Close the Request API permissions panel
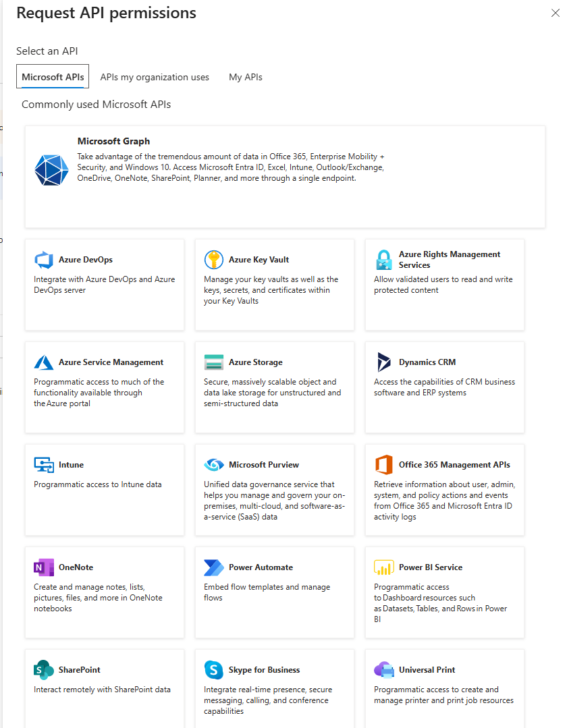The image size is (567, 728). click(x=555, y=12)
